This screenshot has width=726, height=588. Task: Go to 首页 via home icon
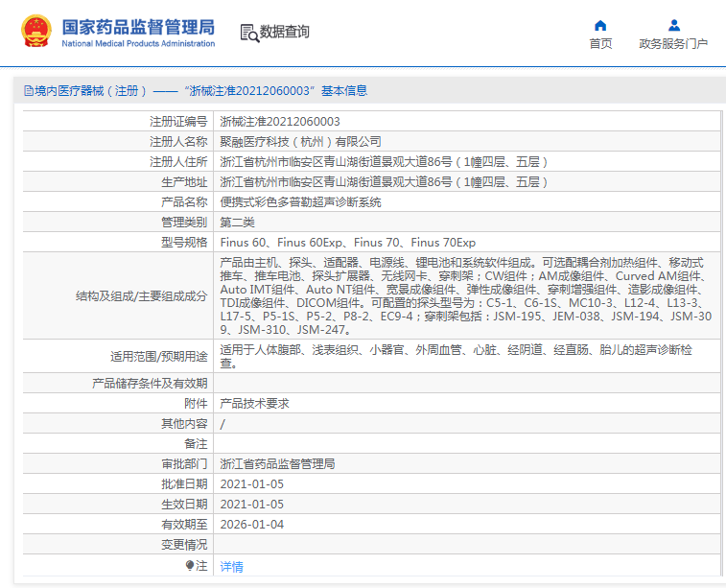click(x=600, y=25)
